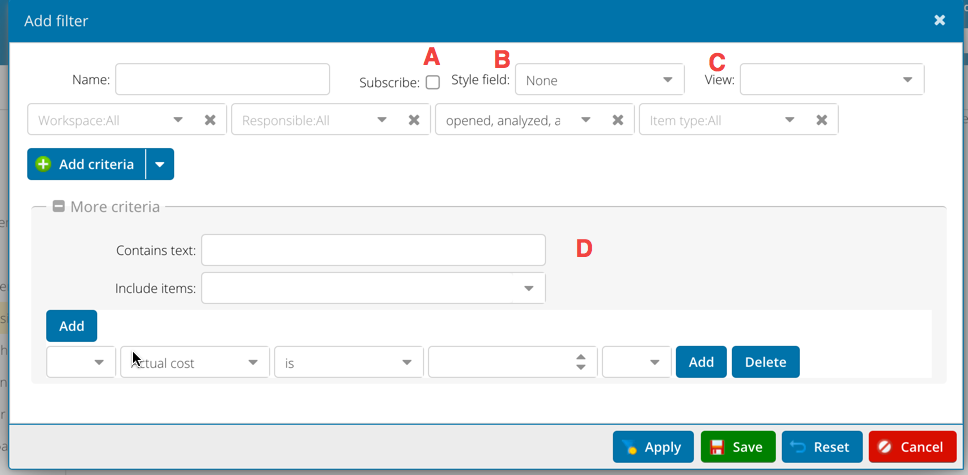Image resolution: width=968 pixels, height=475 pixels.
Task: Open the Add criteria split arrow menu
Action: (160, 164)
